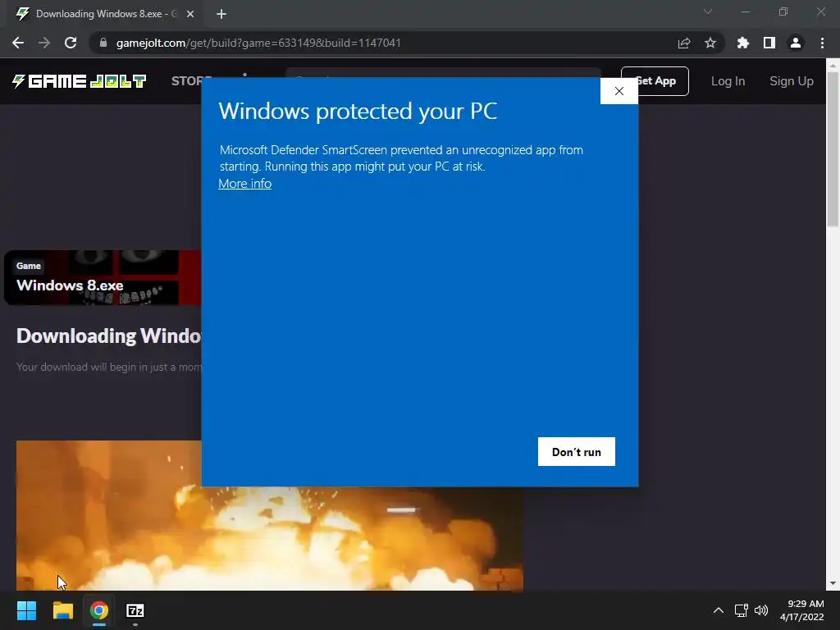View site info via lock icon
840x630 pixels.
click(103, 43)
